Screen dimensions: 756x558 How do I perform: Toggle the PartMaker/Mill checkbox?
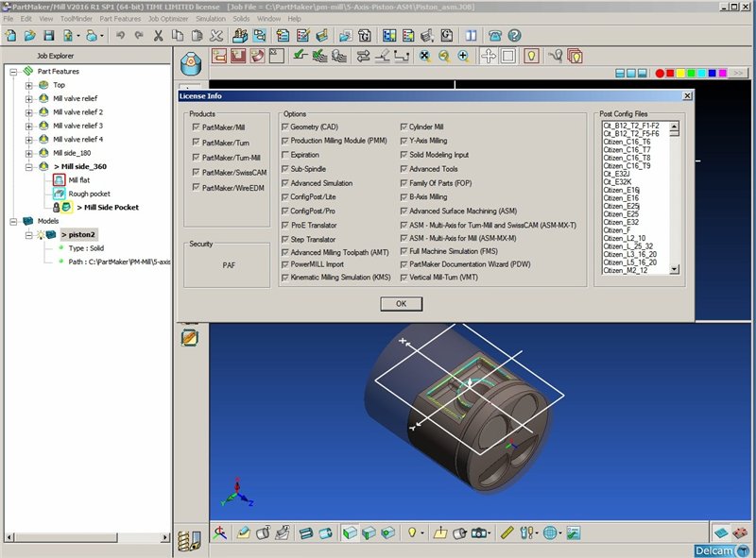point(196,127)
